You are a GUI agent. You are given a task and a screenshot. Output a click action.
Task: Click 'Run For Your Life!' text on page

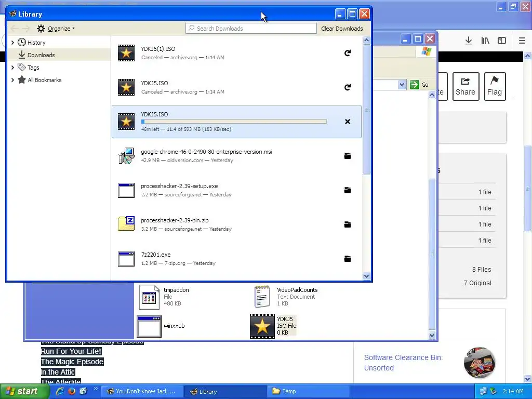pos(71,351)
